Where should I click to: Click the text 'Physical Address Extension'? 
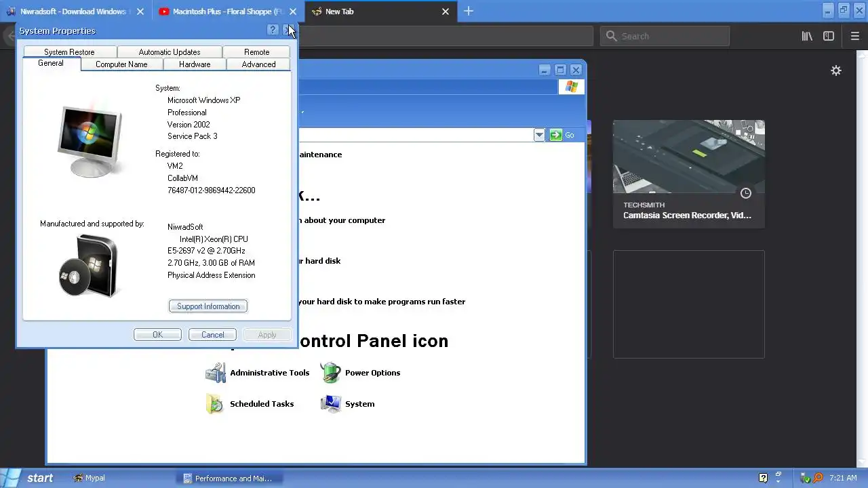point(212,275)
